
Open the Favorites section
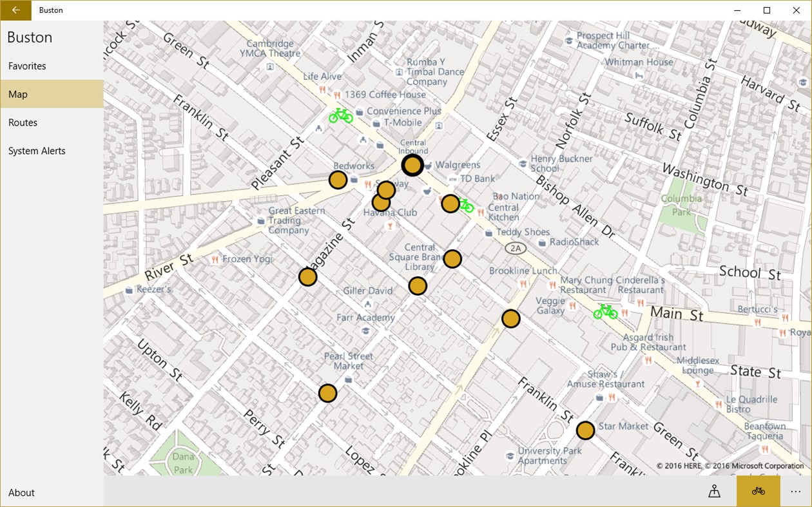pyautogui.click(x=26, y=66)
